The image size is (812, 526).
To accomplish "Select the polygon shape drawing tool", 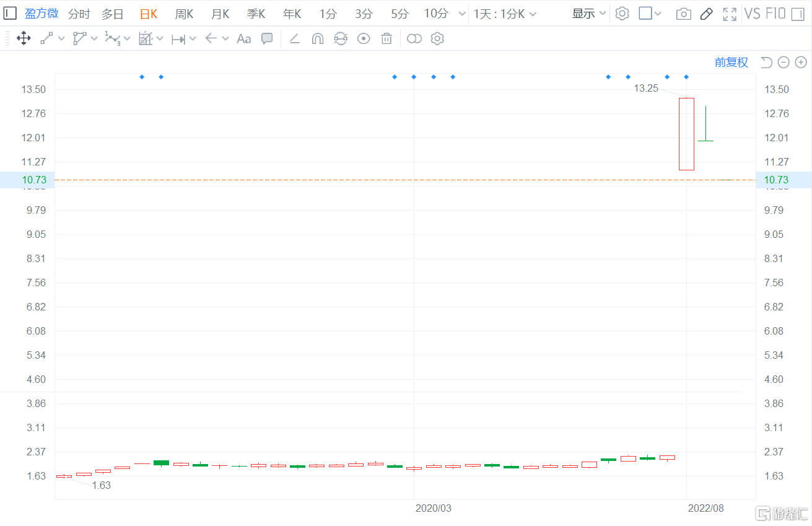I will (x=79, y=39).
